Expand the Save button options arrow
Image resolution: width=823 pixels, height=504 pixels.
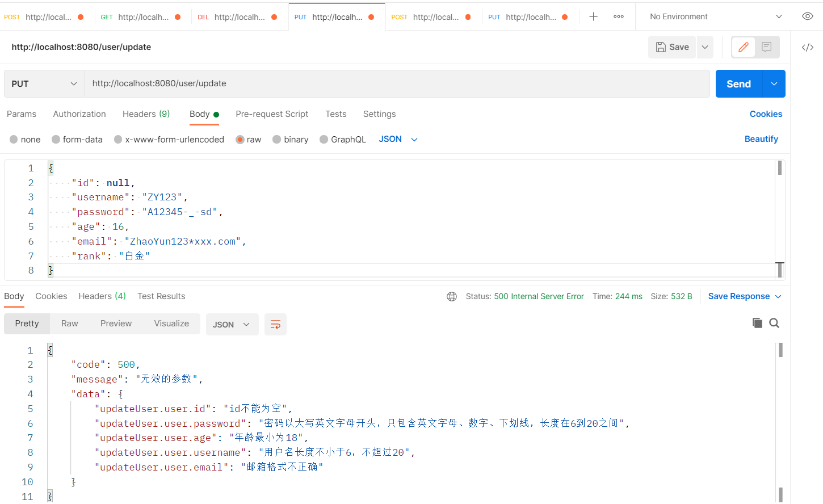(705, 47)
